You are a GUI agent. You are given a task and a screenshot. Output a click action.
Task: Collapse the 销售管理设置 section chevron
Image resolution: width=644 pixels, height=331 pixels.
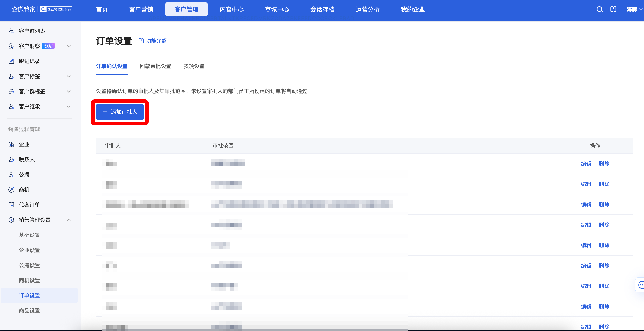point(69,220)
